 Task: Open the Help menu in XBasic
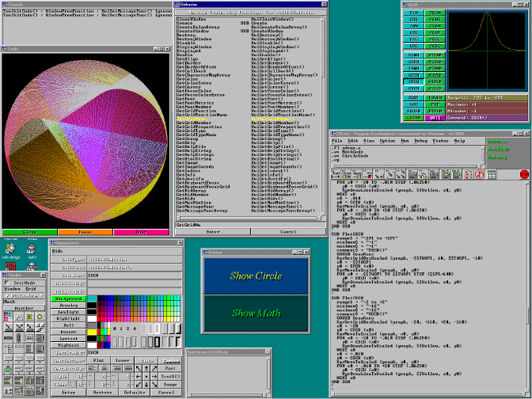click(459, 141)
